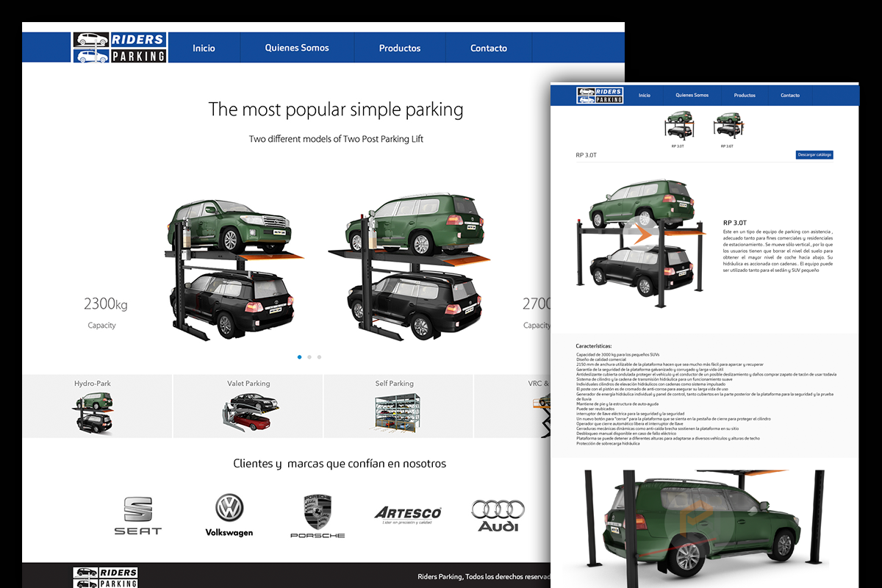The width and height of the screenshot is (882, 588).
Task: Open Quienes Somos in the main navigation
Action: click(297, 48)
